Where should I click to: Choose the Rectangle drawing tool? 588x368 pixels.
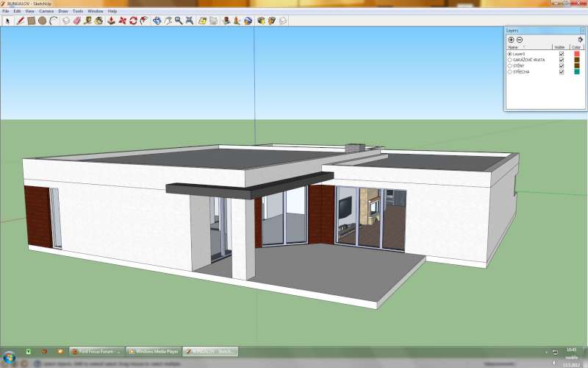pos(31,21)
